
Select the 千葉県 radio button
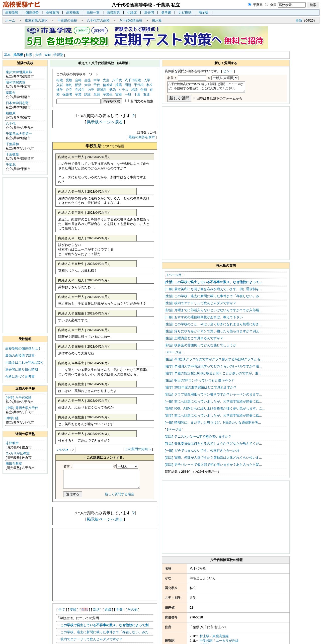click(250, 5)
